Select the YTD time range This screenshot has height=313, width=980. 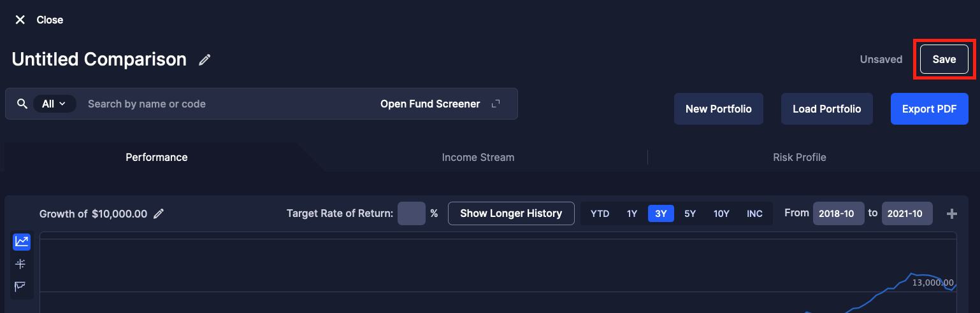pyautogui.click(x=600, y=214)
